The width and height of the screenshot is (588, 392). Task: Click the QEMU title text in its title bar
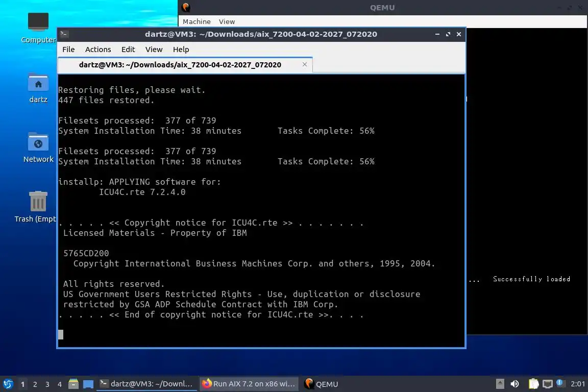tap(382, 8)
